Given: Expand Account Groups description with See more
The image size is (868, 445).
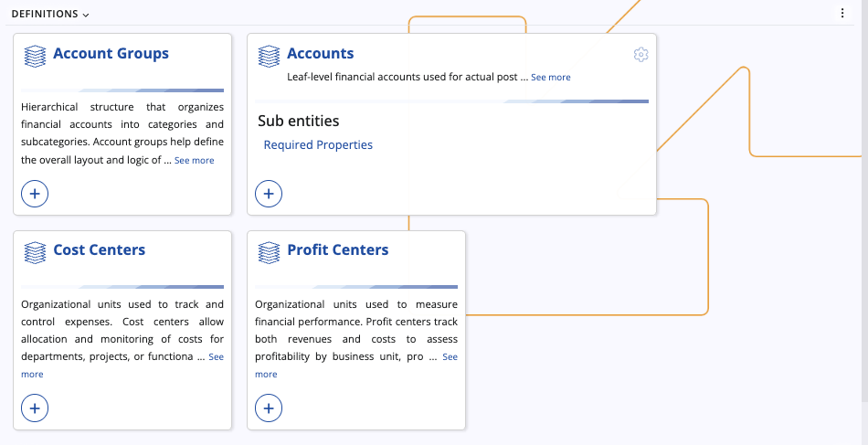Looking at the screenshot, I should (x=194, y=160).
